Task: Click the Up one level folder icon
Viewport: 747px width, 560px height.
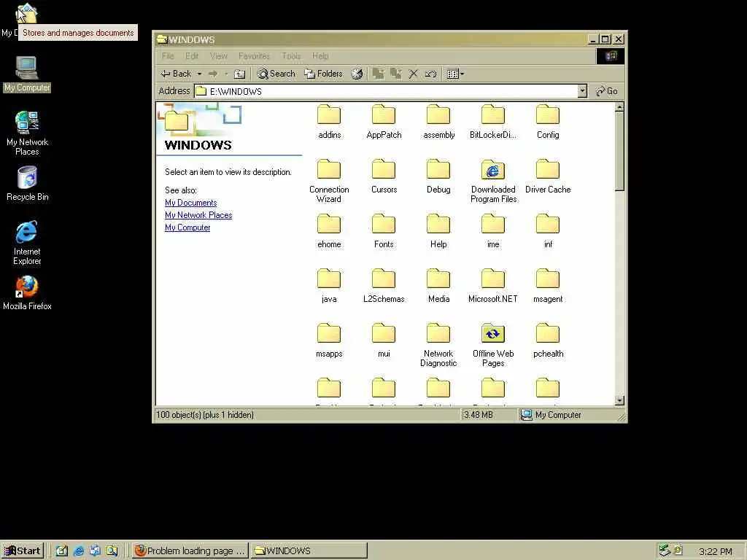Action: (x=239, y=74)
